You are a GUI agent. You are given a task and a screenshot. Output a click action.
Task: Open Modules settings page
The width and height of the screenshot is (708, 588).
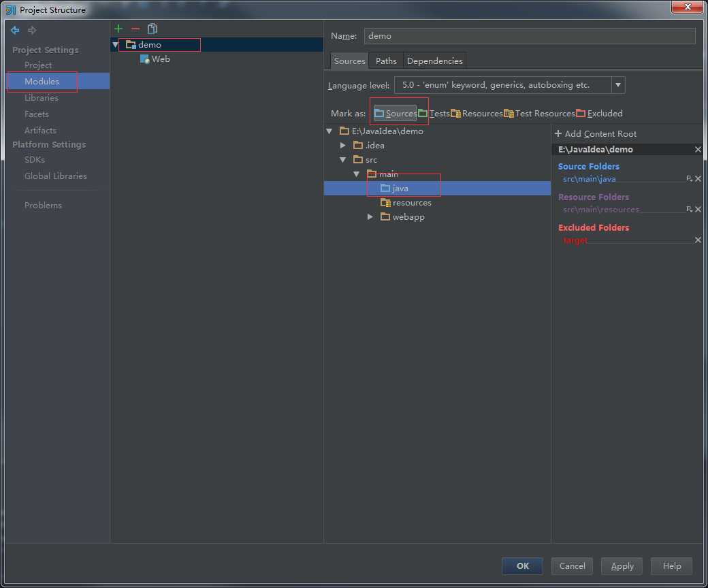58,81
